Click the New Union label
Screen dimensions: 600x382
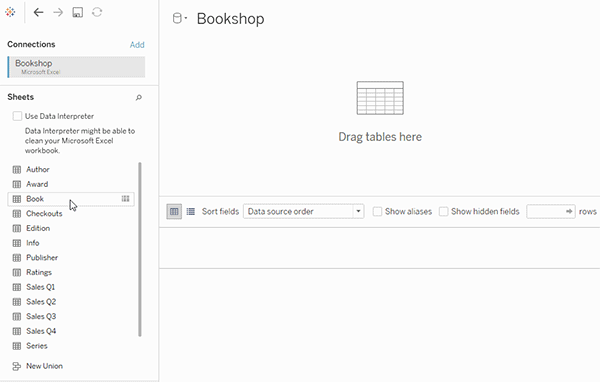coord(44,366)
